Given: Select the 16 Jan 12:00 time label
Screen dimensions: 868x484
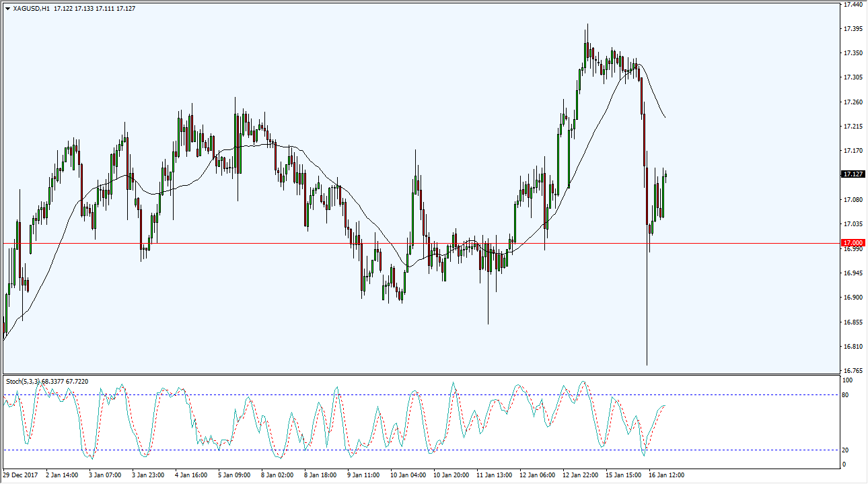Looking at the screenshot, I should (667, 475).
